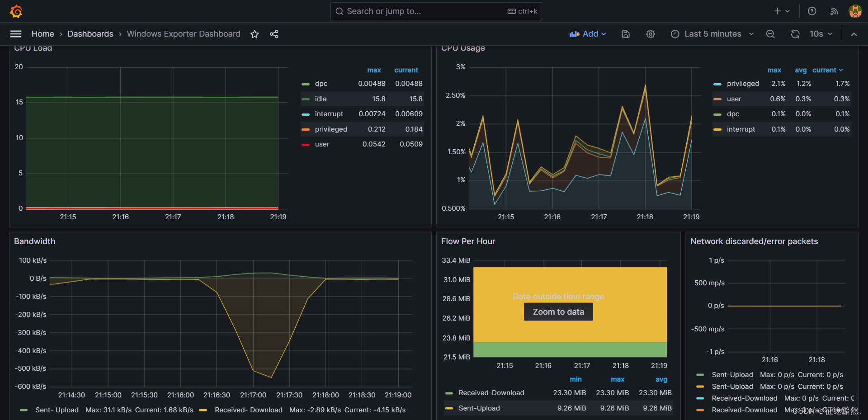Screen dimensions: 868x420
Task: Toggle dpc series in CPU Load legend
Action: (321, 84)
